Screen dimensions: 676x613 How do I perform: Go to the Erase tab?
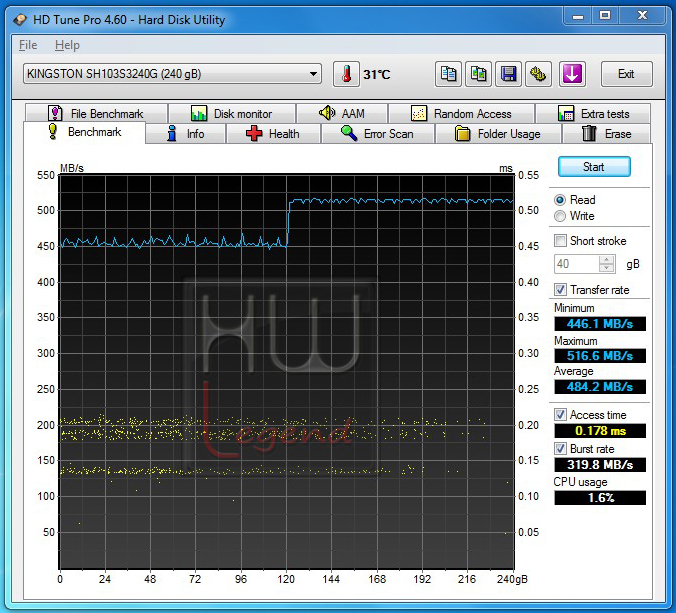pyautogui.click(x=606, y=134)
